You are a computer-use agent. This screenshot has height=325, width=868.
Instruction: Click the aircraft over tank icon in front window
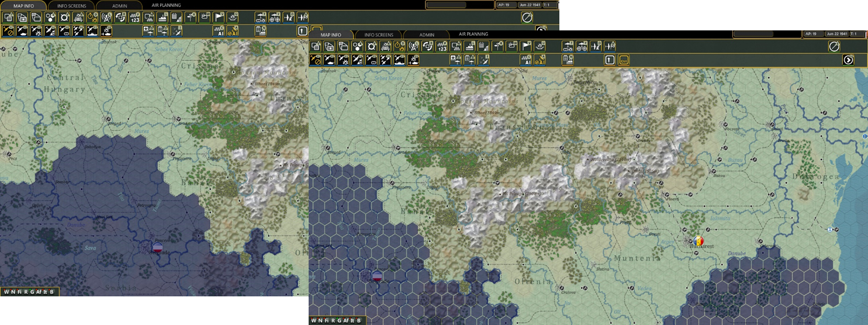point(329,60)
